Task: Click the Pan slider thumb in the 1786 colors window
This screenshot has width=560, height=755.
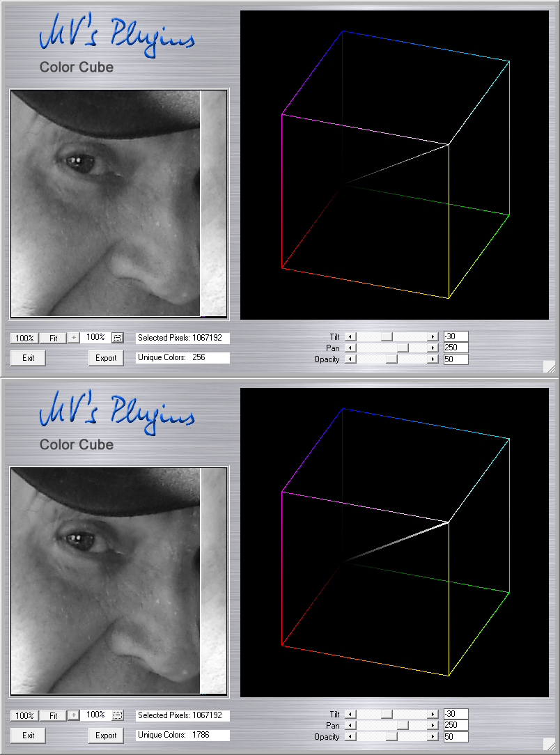Action: [403, 725]
